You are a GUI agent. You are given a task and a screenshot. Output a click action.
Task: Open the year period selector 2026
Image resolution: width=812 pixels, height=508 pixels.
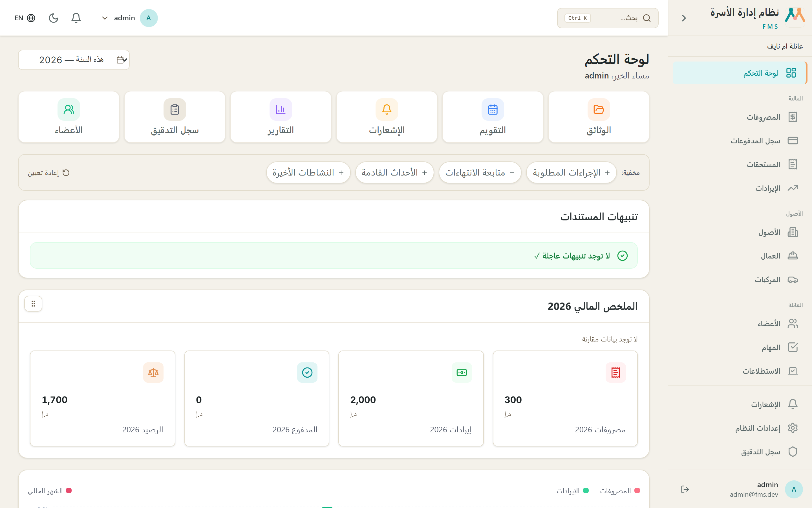point(74,60)
